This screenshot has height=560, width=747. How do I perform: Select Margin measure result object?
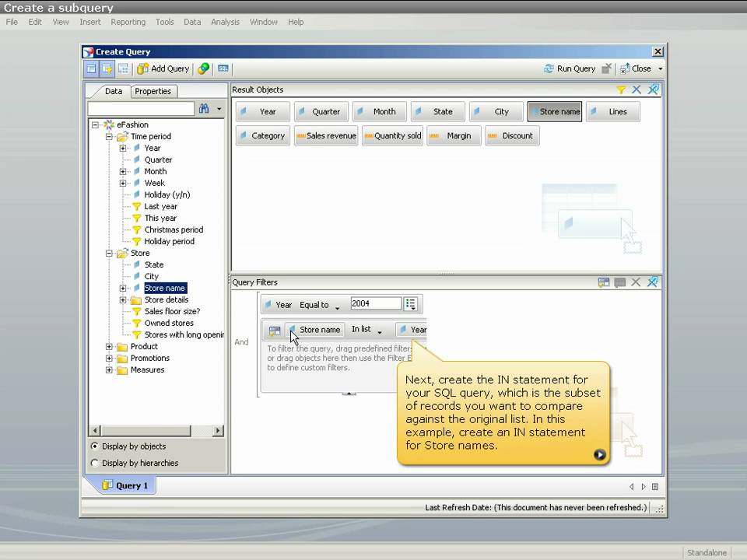[x=454, y=135]
